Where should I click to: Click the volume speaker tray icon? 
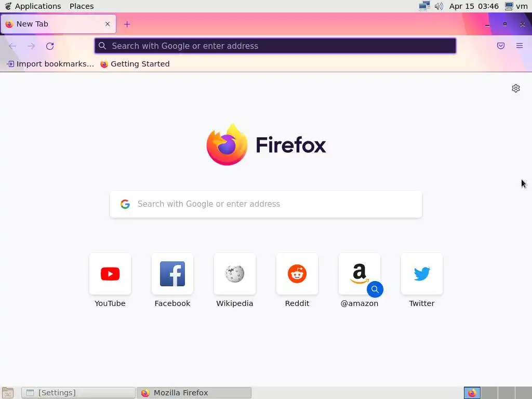(438, 6)
